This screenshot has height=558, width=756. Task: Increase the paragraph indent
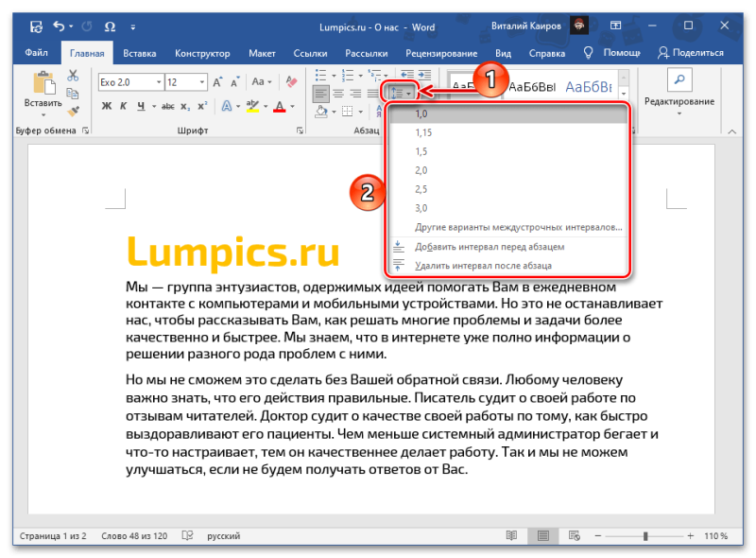[424, 75]
